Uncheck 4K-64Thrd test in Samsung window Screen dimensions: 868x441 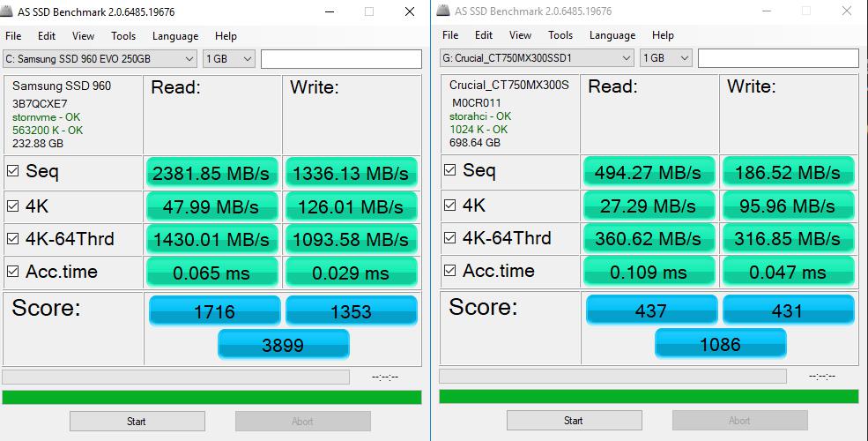click(12, 239)
